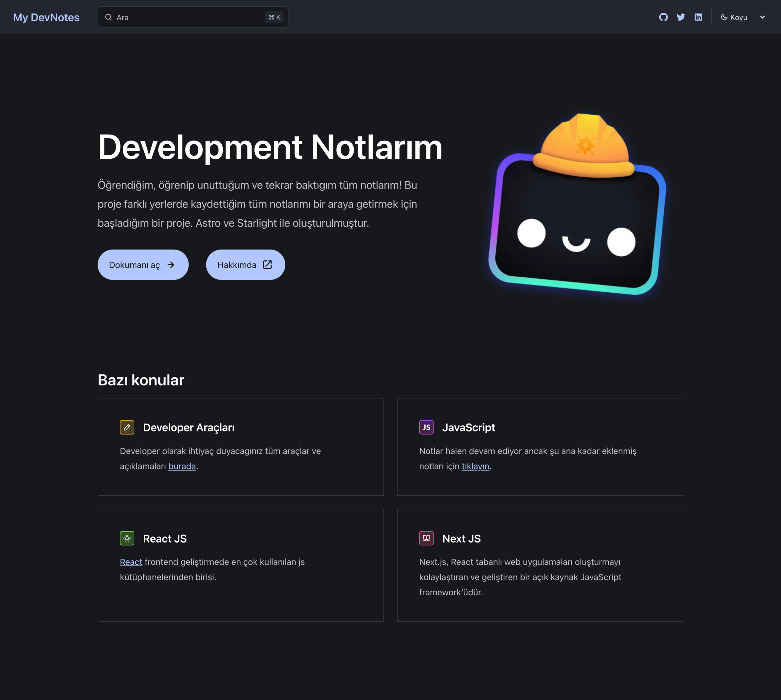Go to My DevNotes home link
Viewport: 781px width, 700px height.
point(46,17)
